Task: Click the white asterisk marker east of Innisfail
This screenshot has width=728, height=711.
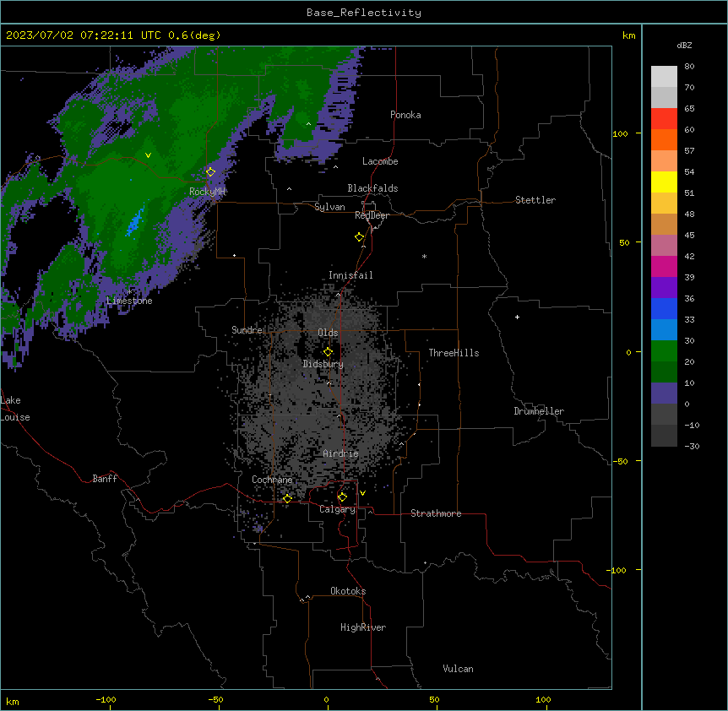Action: (424, 256)
